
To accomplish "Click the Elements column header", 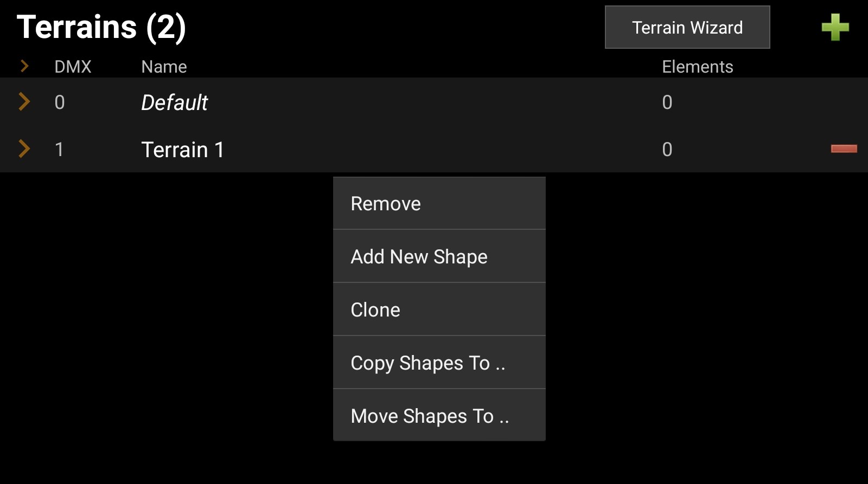I will [x=697, y=66].
